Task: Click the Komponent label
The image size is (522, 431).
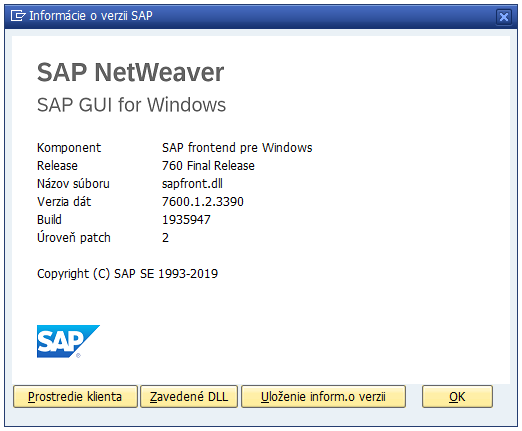Action: click(69, 148)
